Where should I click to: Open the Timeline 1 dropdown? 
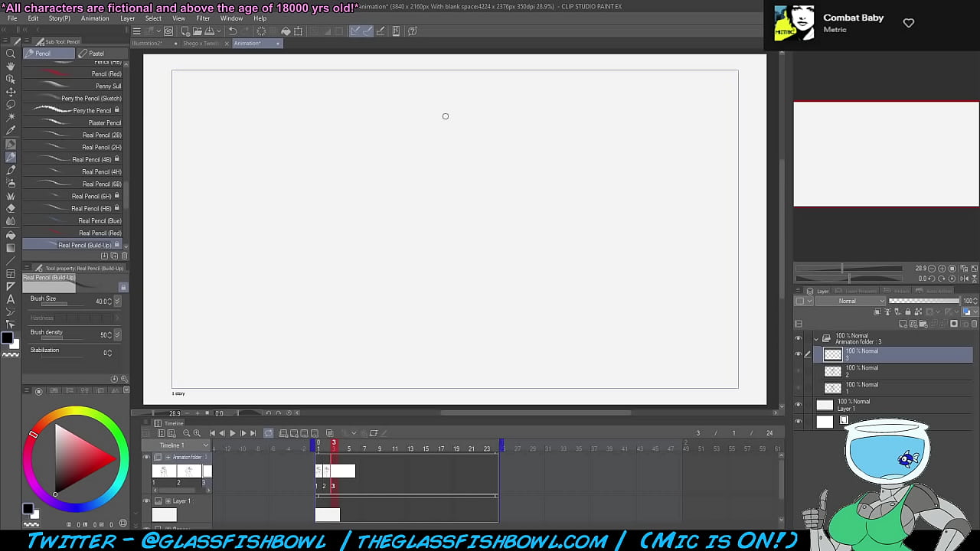tap(183, 445)
